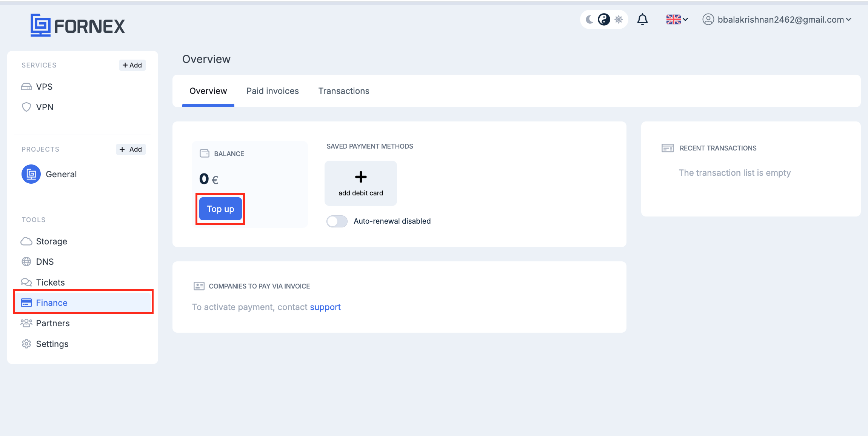Click the General project expander
868x436 pixels.
click(x=61, y=174)
